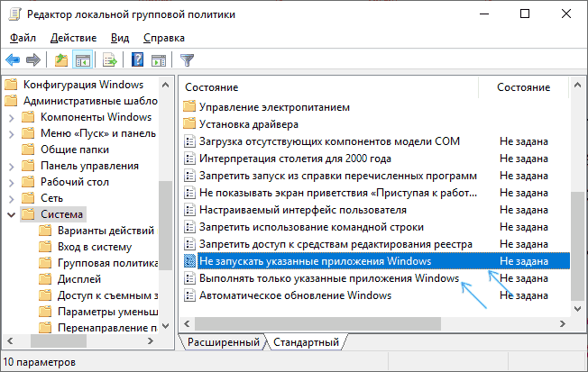Click icon of Запретить доступ к реестру policy
The height and width of the screenshot is (372, 588).
(x=189, y=244)
